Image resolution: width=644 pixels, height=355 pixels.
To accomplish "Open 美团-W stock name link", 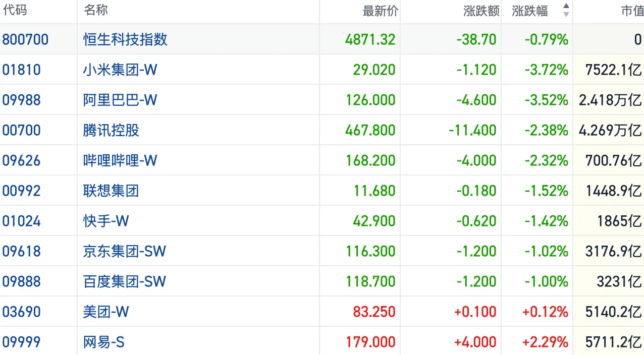I will tap(106, 312).
